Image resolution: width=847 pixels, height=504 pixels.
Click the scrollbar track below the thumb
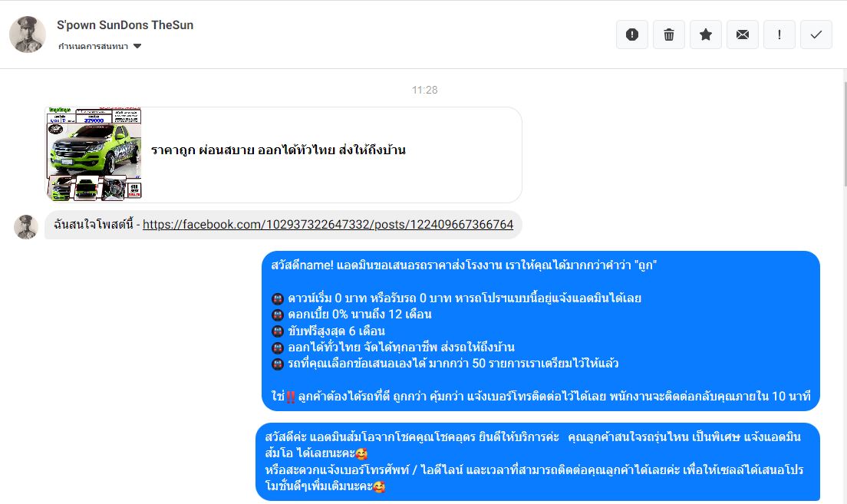coord(844,346)
